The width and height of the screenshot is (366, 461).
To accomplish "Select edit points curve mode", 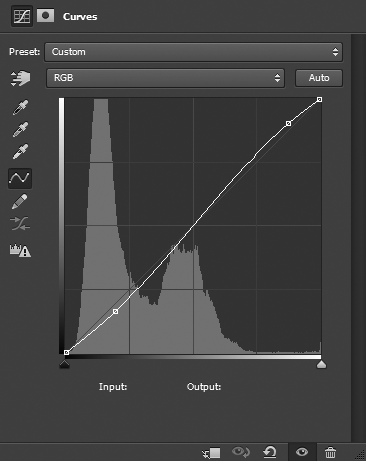I will click(x=20, y=178).
